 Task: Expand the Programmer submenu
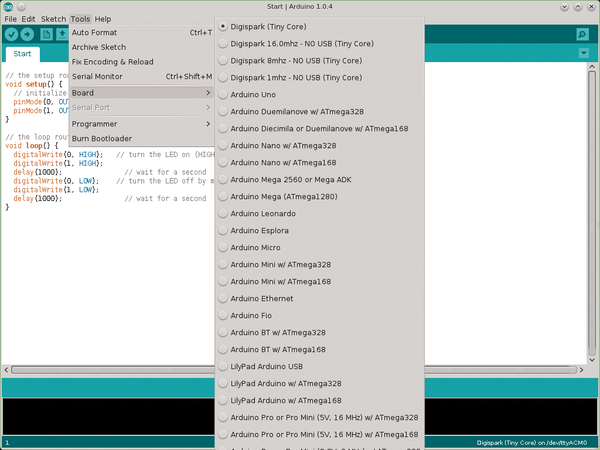(x=142, y=124)
